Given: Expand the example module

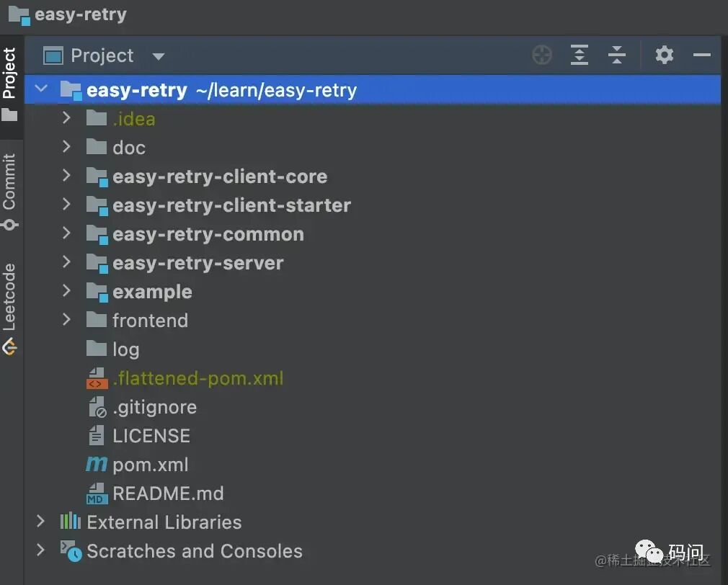Looking at the screenshot, I should (x=66, y=291).
